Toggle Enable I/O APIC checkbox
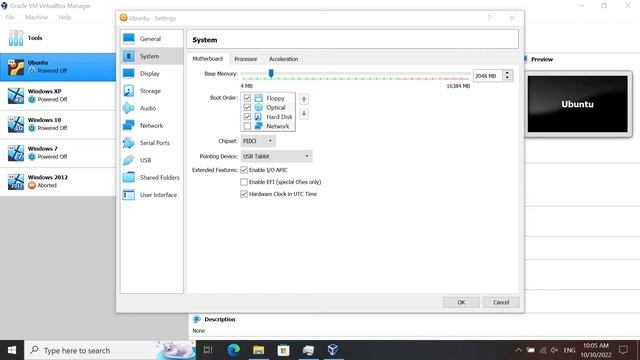The height and width of the screenshot is (360, 640). pyautogui.click(x=244, y=170)
